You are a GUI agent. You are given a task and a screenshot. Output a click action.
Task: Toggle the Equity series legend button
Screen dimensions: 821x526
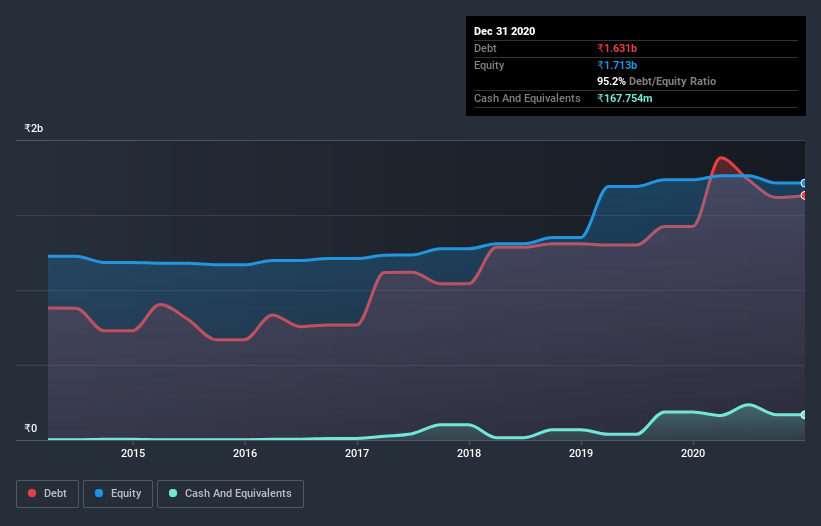point(118,494)
